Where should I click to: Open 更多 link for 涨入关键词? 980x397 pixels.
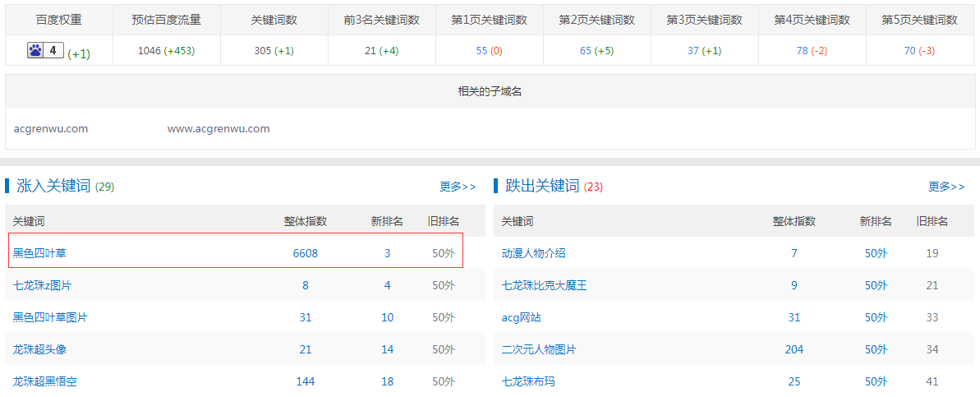[x=458, y=187]
